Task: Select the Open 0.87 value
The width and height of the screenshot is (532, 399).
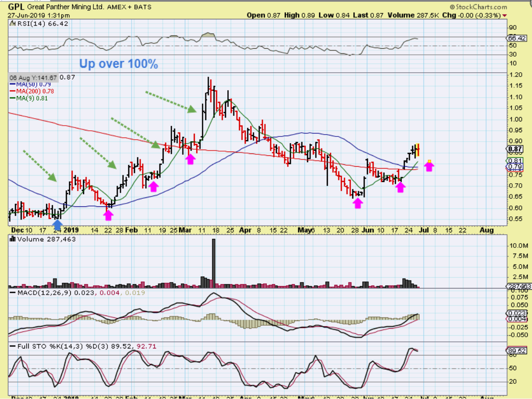Action: 264,15
